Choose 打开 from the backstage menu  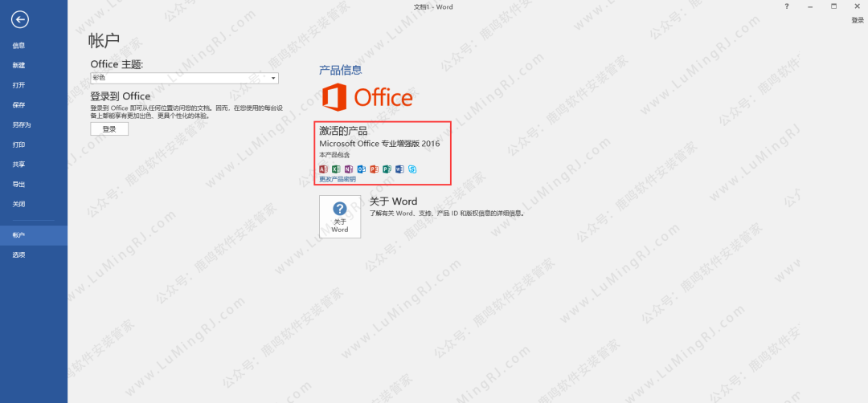[x=34, y=85]
